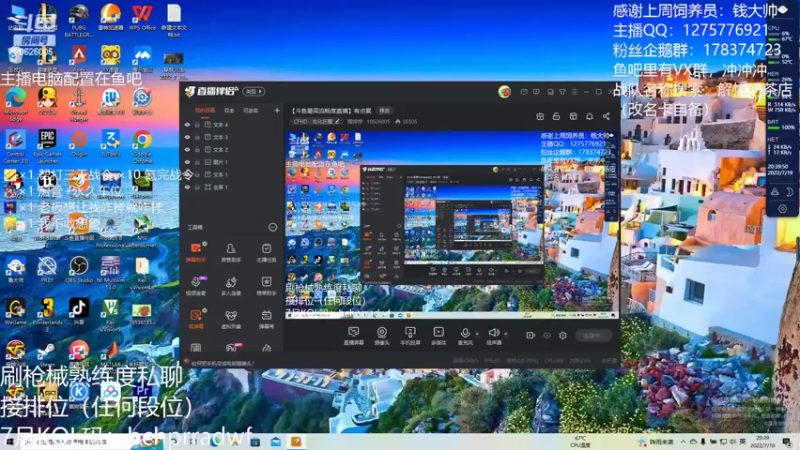This screenshot has width=800, height=450.
Task: Lock the 文本 4 source layer
Action: [197, 124]
